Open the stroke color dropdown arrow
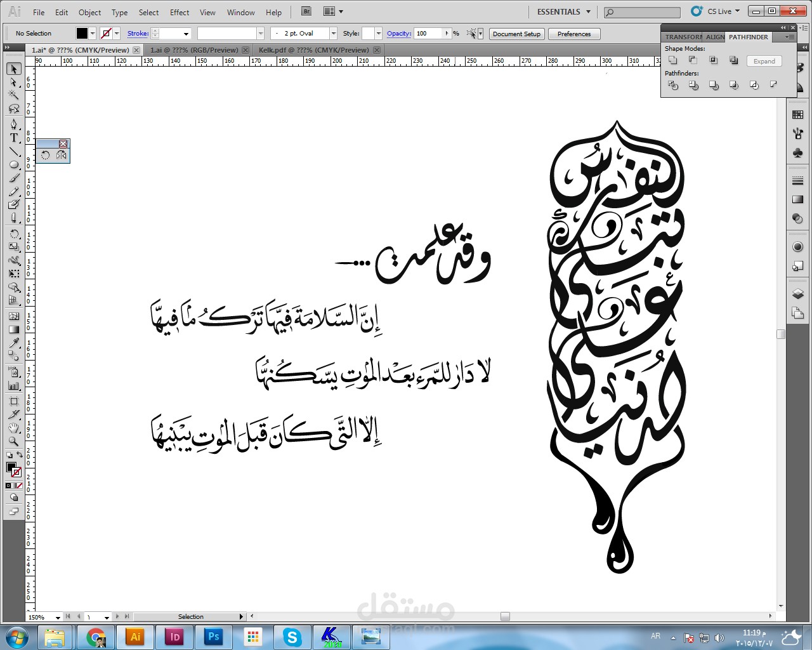This screenshot has width=812, height=650. (117, 34)
